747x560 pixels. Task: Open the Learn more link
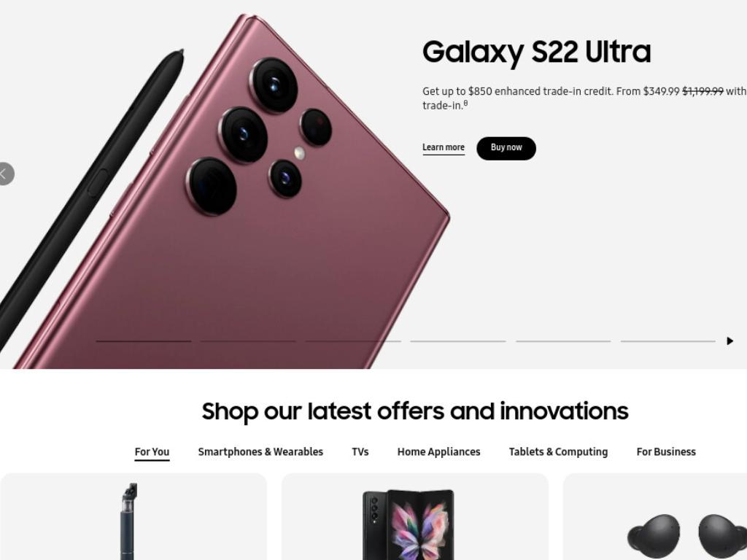point(444,147)
